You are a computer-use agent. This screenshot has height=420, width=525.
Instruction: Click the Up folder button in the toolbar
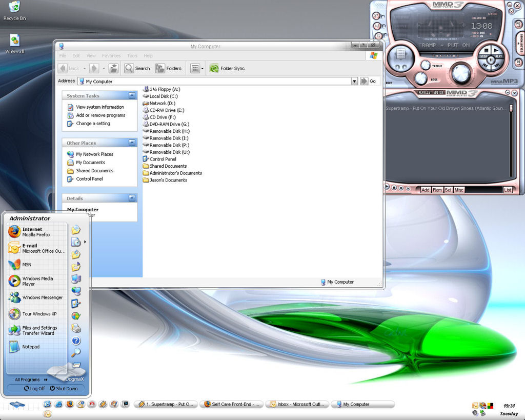[113, 68]
